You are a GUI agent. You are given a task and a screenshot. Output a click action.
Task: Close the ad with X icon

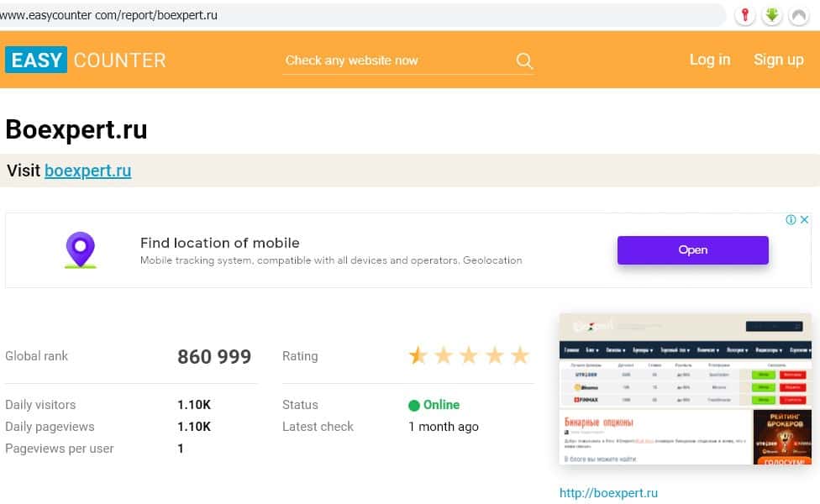(804, 220)
